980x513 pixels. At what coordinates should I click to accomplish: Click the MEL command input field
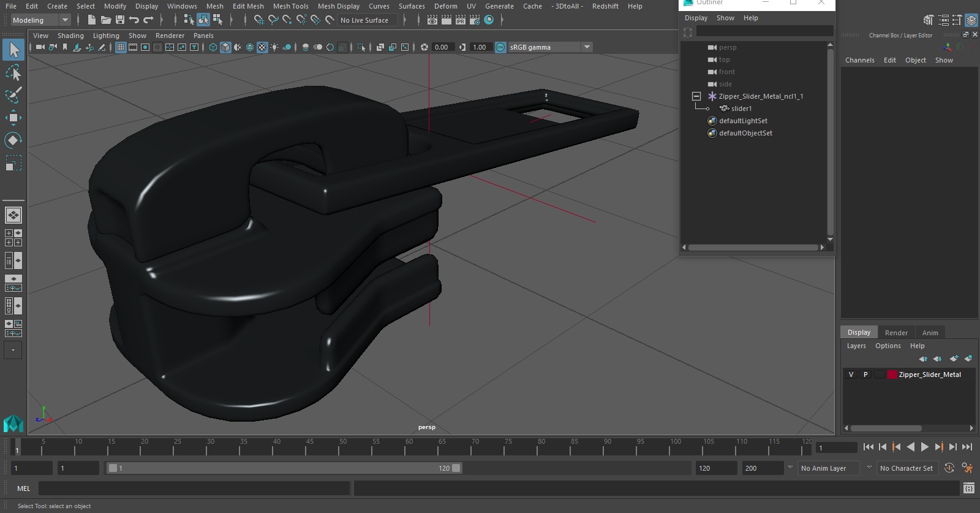coord(194,488)
